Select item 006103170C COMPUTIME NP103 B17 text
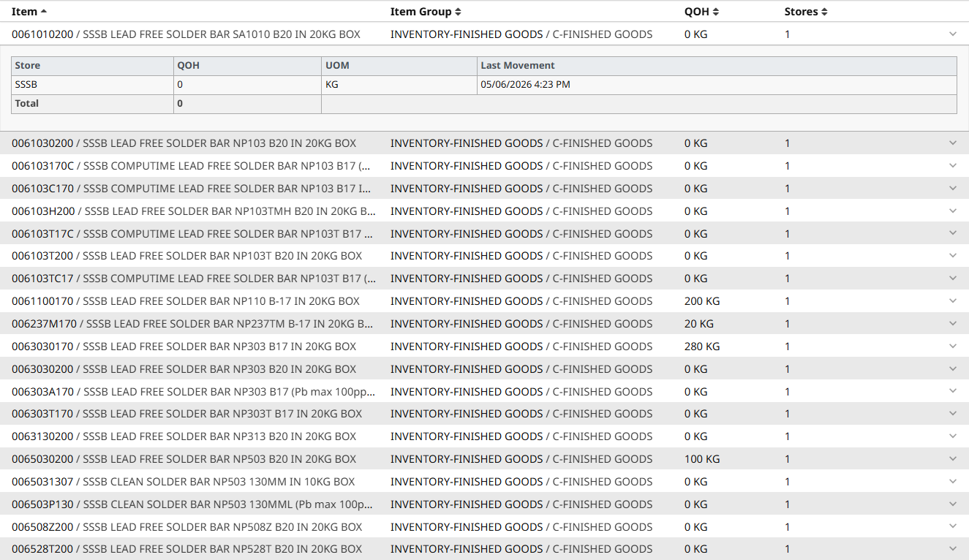 [192, 166]
